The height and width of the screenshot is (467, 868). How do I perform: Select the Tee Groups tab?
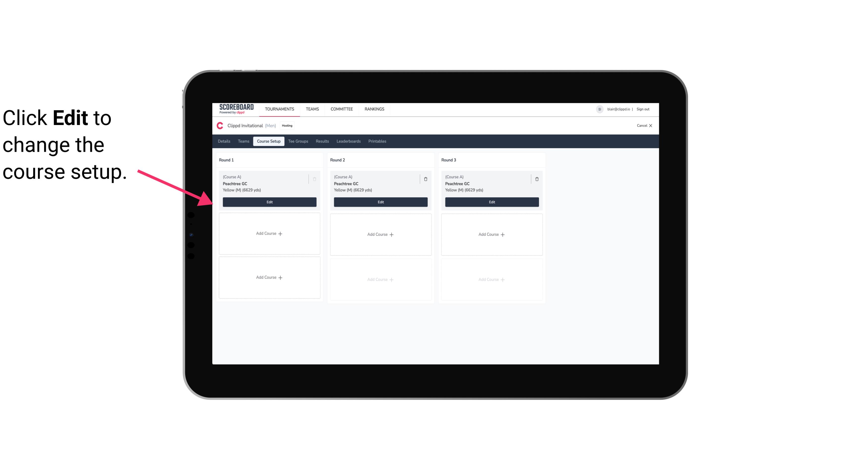tap(298, 141)
